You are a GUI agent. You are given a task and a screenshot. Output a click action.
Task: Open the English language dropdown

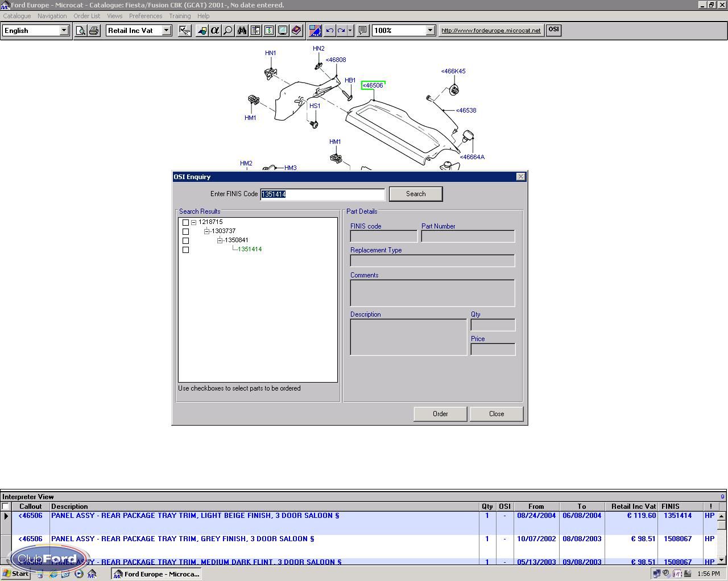[64, 31]
